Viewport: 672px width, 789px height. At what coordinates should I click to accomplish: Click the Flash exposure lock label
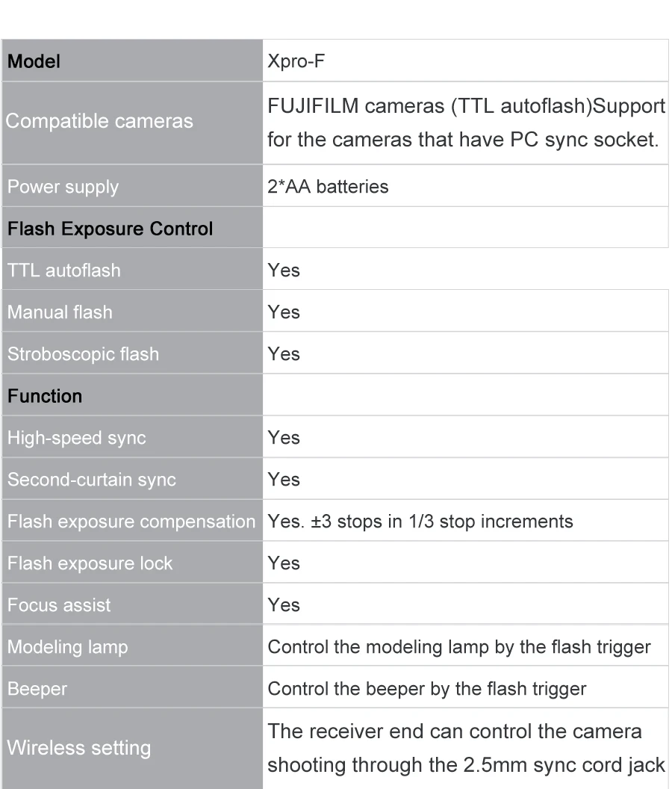90,563
